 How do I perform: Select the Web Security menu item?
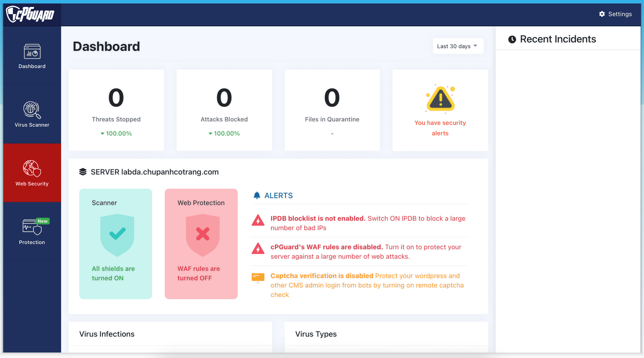[x=31, y=172]
